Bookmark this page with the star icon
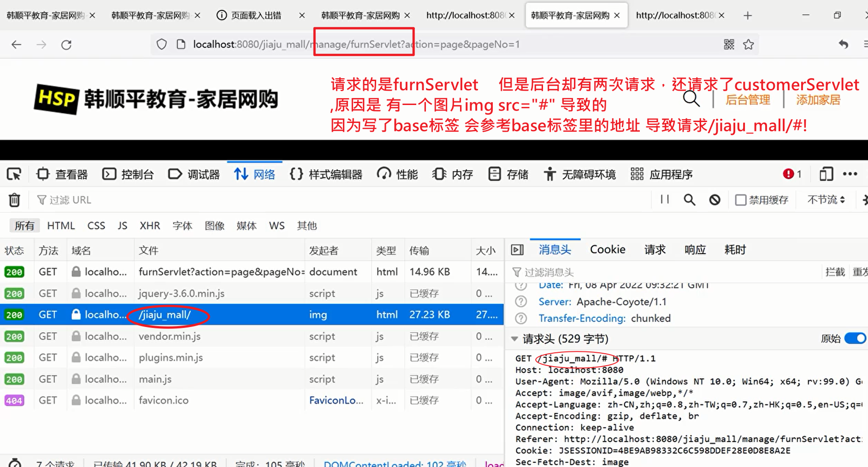This screenshot has width=868, height=467. pyautogui.click(x=748, y=44)
